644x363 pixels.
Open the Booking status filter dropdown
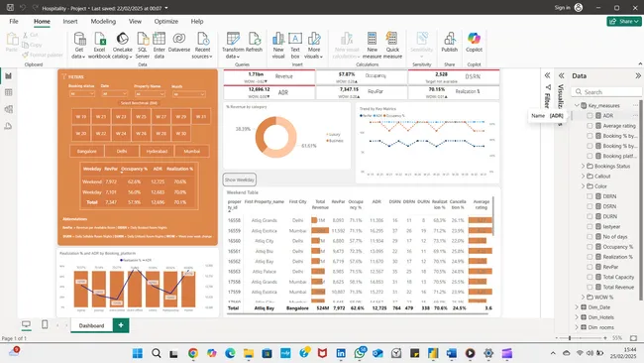click(x=81, y=94)
